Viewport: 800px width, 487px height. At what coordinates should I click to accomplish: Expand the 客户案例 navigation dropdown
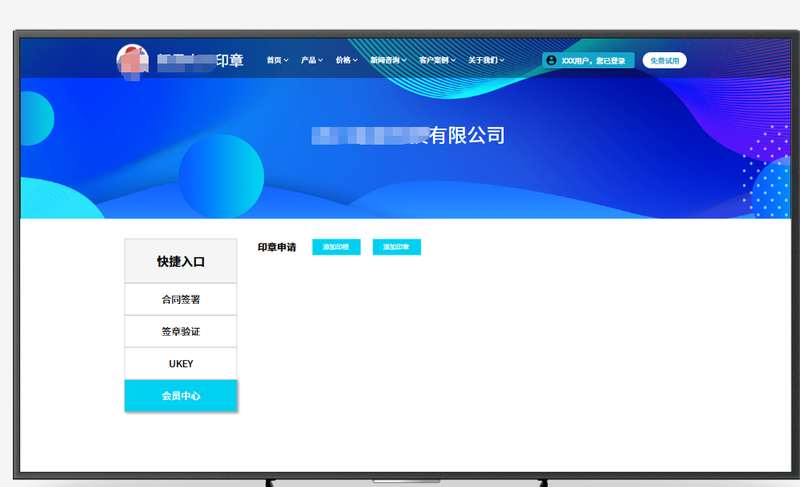pyautogui.click(x=437, y=60)
